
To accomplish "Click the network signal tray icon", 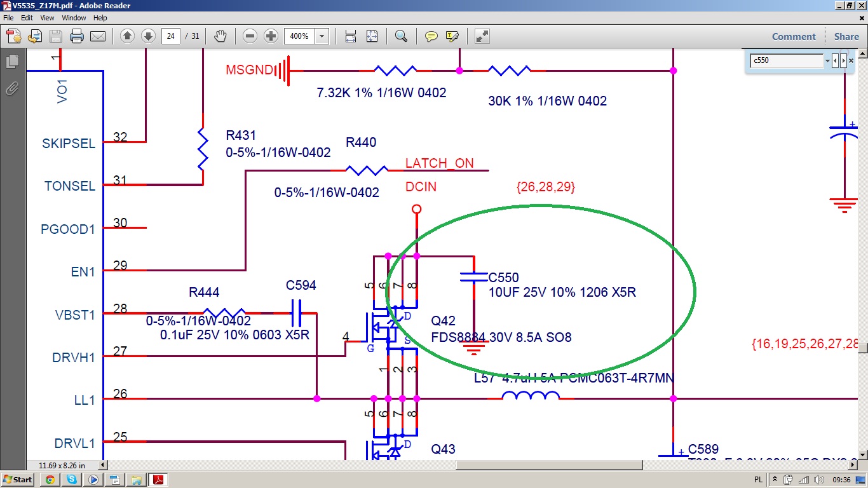I will (803, 480).
